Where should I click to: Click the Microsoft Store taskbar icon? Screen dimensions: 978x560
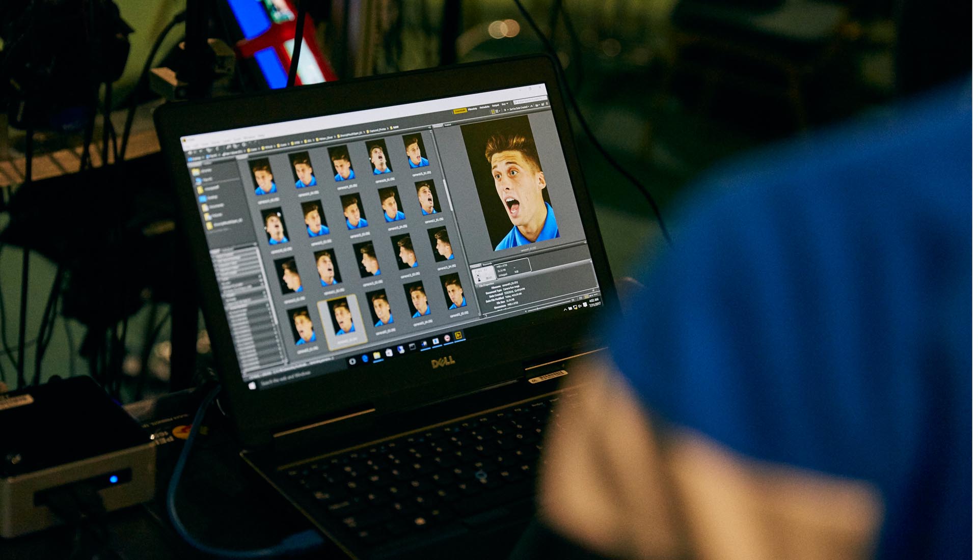point(389,353)
